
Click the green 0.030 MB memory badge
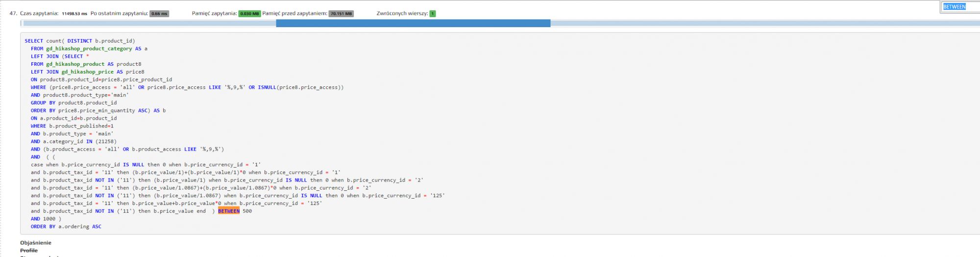[249, 14]
